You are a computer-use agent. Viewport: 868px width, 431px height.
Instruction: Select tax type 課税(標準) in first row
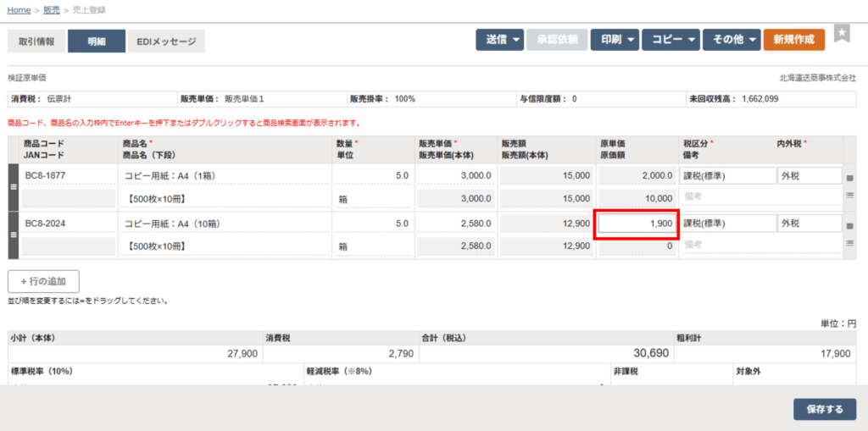729,176
